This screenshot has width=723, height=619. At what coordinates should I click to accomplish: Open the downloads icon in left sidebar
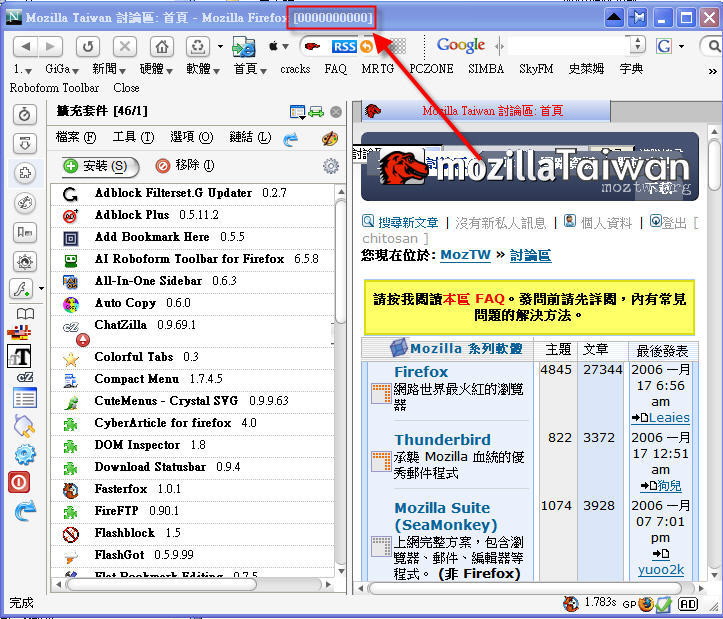tap(24, 144)
